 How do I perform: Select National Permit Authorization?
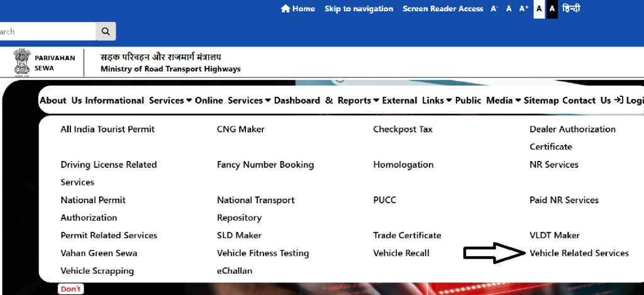93,209
